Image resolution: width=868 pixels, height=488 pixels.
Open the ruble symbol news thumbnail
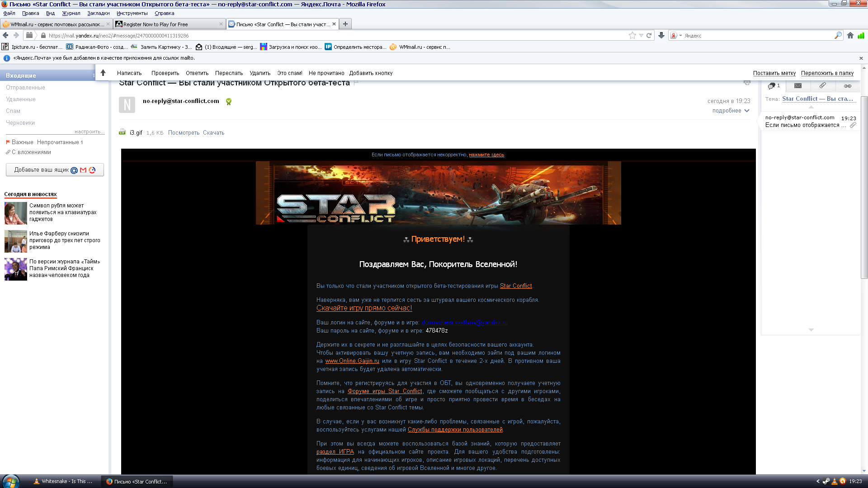(x=16, y=213)
